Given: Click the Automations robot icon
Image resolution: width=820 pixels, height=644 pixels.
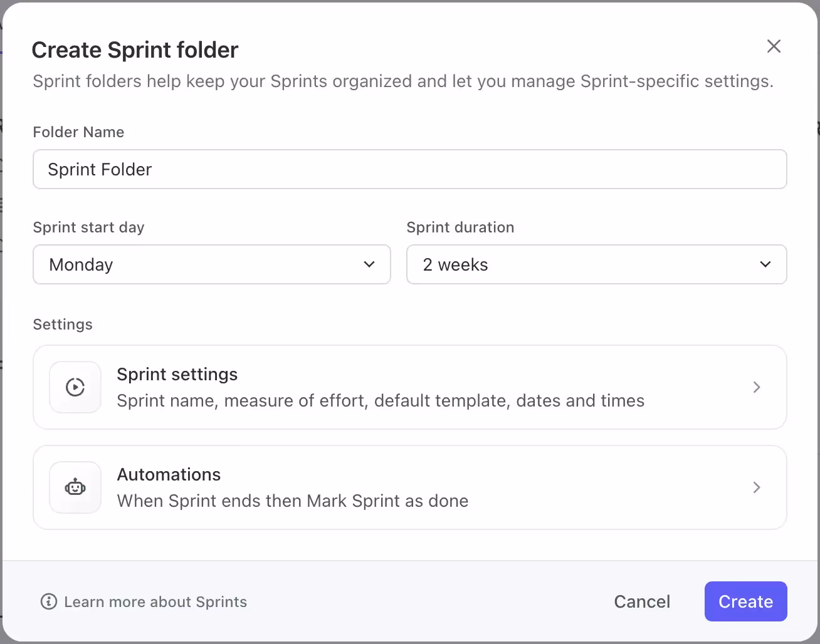Looking at the screenshot, I should 75,487.
